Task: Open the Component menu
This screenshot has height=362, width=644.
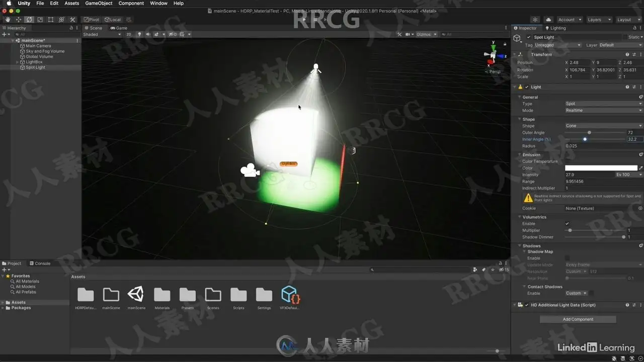Action: point(131,4)
